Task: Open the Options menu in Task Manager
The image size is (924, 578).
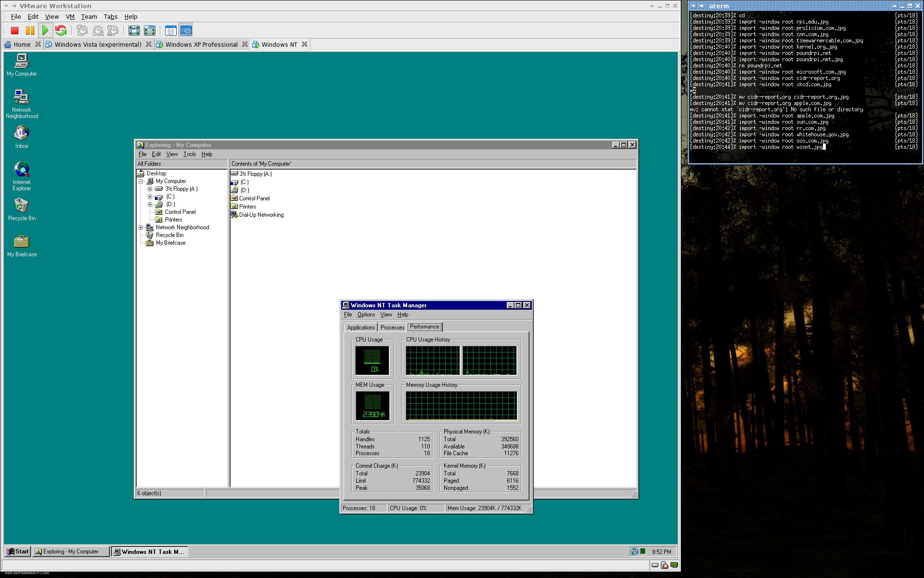Action: coord(366,315)
